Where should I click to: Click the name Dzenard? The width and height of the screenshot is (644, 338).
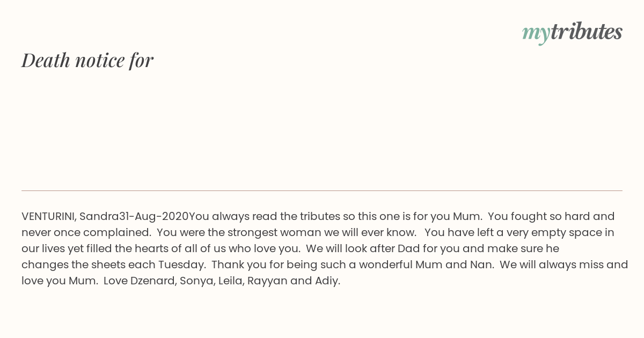pos(153,281)
